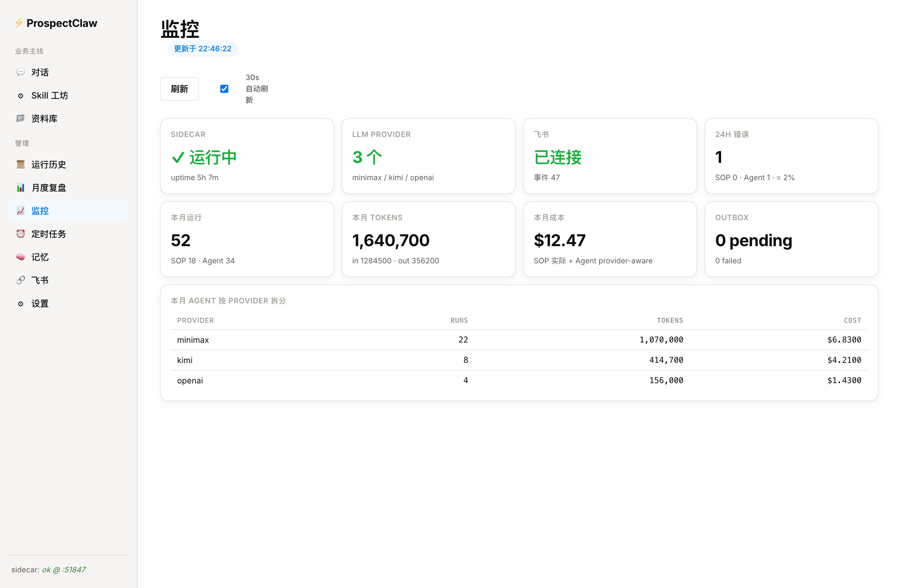901x588 pixels.
Task: Click the ProspectClaw app title
Action: [62, 23]
